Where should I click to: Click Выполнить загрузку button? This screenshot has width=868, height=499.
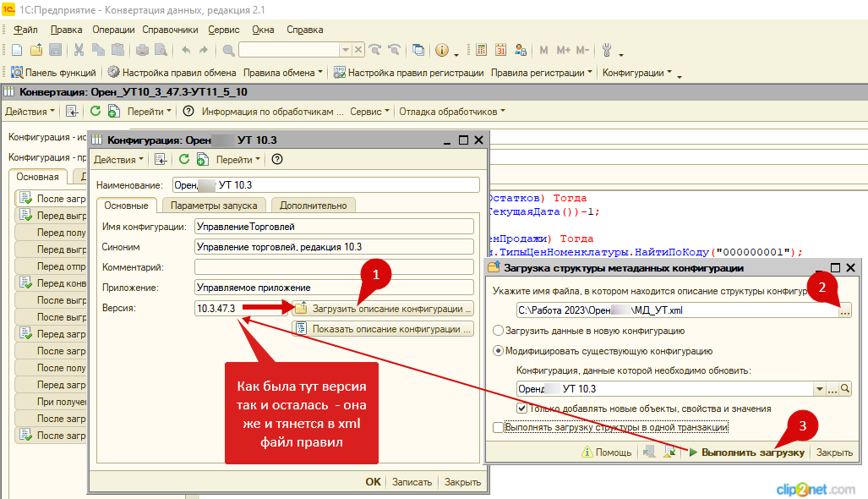coord(745,452)
